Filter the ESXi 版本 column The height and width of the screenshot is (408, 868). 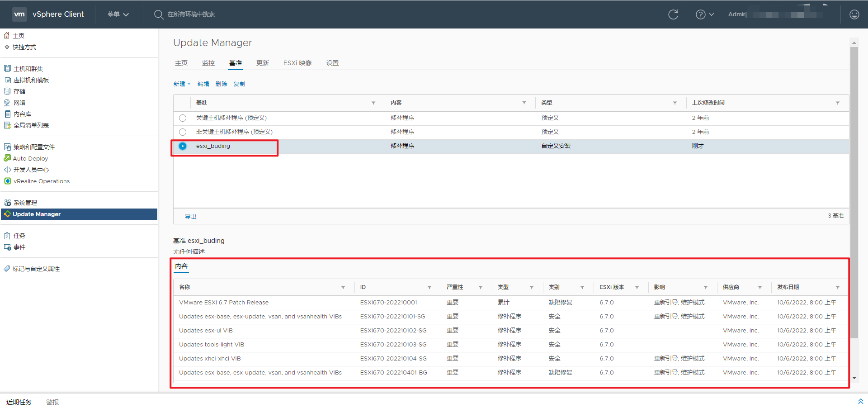coord(637,288)
